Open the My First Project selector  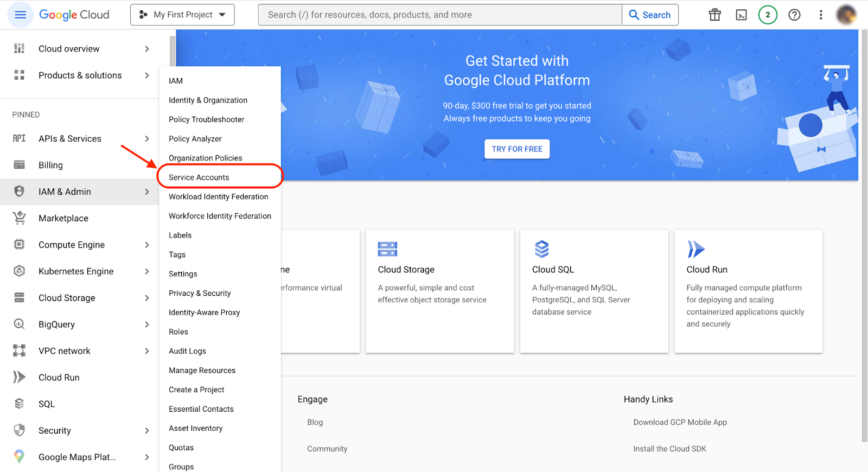pos(182,15)
